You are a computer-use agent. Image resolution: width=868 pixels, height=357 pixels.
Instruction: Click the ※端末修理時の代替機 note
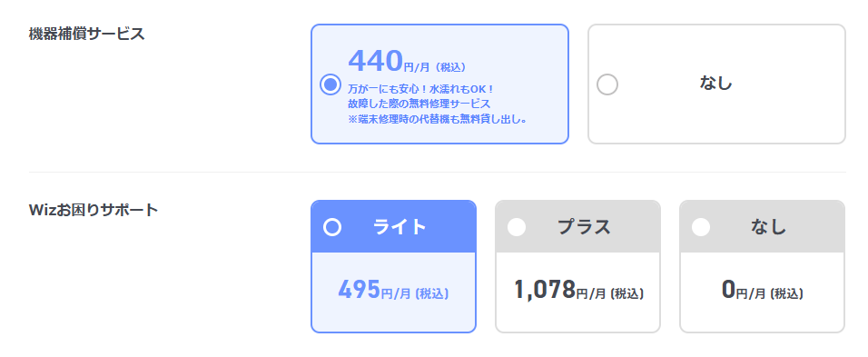438,119
